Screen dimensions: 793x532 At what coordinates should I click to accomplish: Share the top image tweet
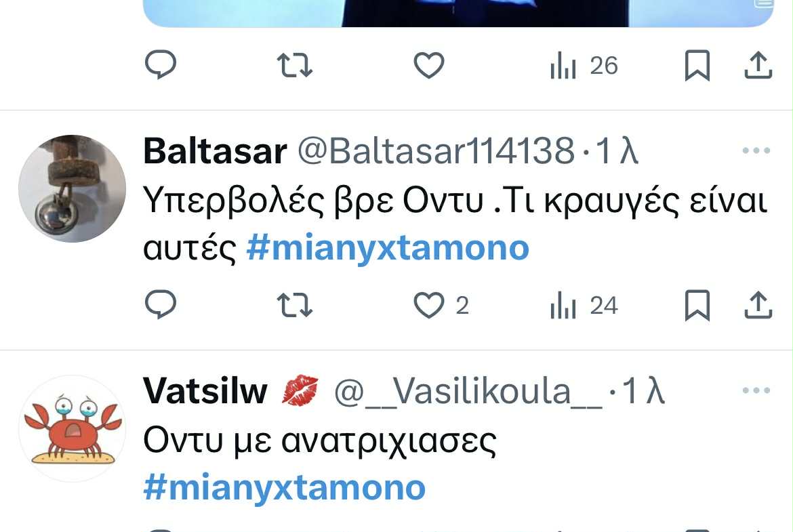pos(758,65)
